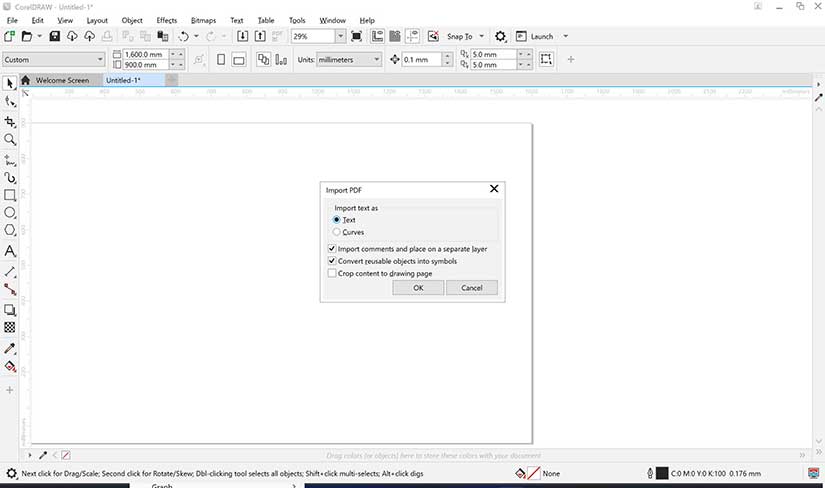Click the page width field 1,600.0 mm
Viewport: 825px width, 488px height.
pyautogui.click(x=146, y=54)
